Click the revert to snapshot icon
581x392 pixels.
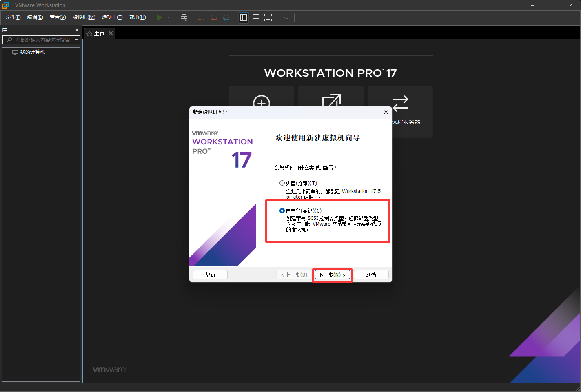click(x=214, y=18)
